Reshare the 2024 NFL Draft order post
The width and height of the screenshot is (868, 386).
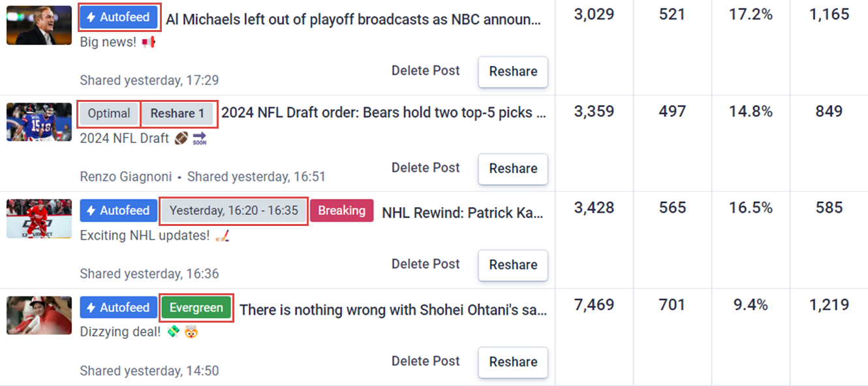[513, 169]
